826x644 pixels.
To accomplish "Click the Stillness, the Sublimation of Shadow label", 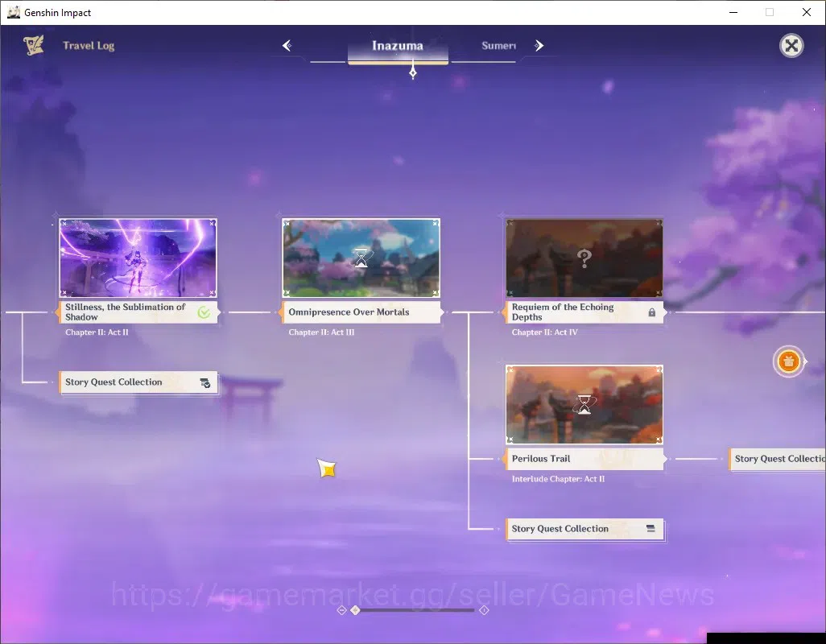I will point(138,312).
